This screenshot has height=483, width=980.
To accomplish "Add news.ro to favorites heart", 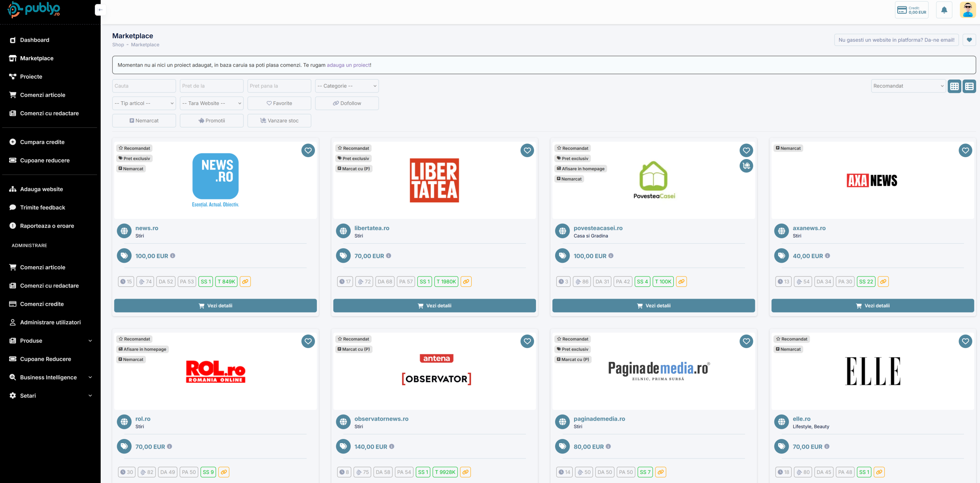I will tap(308, 150).
